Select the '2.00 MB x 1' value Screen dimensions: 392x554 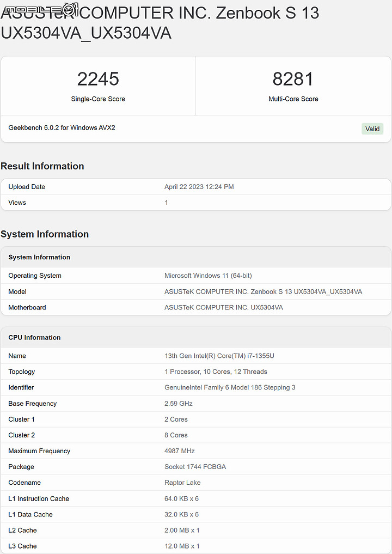[182, 531]
